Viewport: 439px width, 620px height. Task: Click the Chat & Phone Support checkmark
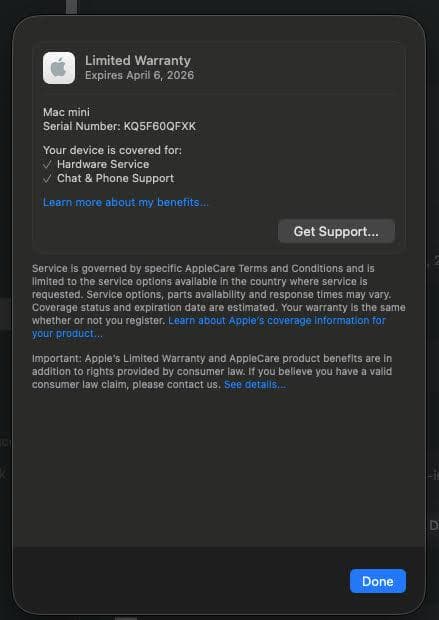point(47,179)
